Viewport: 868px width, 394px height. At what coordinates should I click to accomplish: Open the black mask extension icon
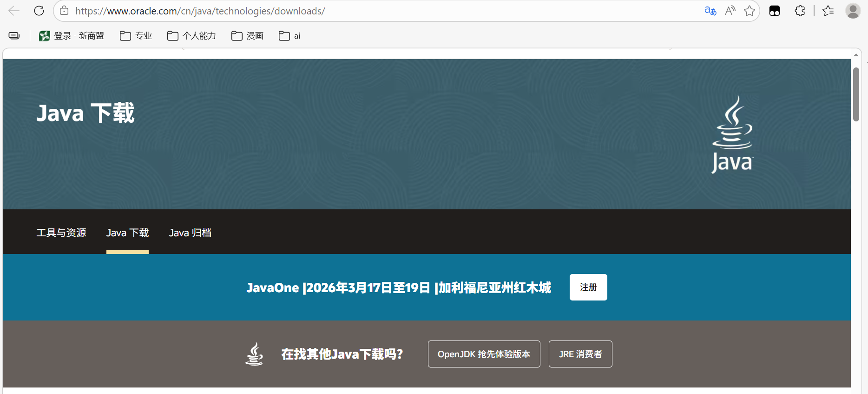[x=775, y=11]
